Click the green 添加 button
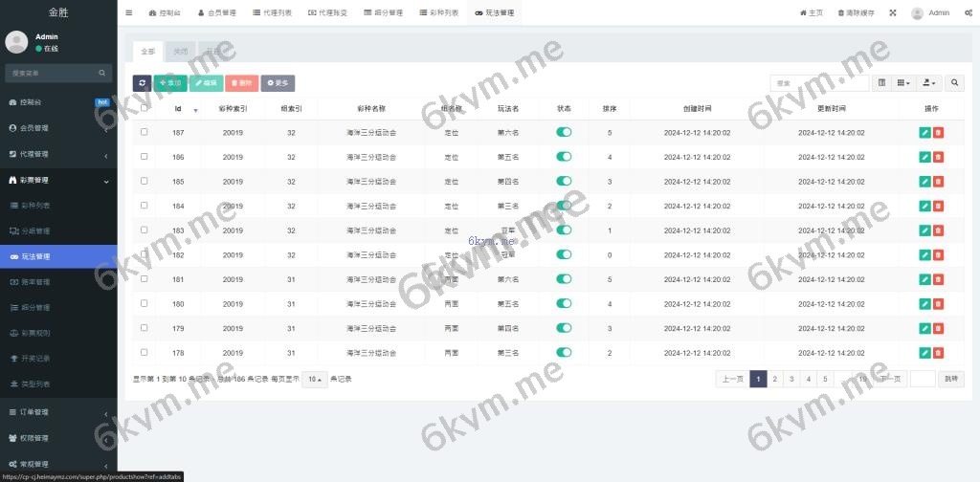This screenshot has width=980, height=482. tap(170, 83)
